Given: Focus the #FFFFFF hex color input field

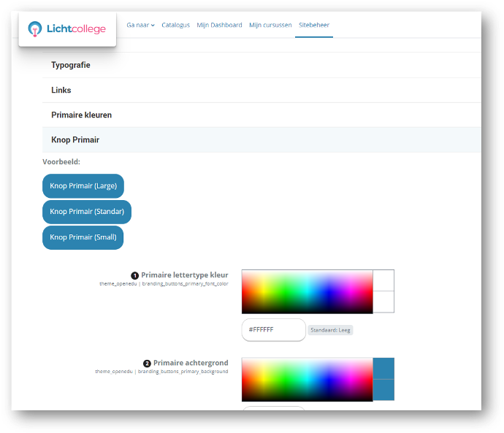Looking at the screenshot, I should point(273,330).
